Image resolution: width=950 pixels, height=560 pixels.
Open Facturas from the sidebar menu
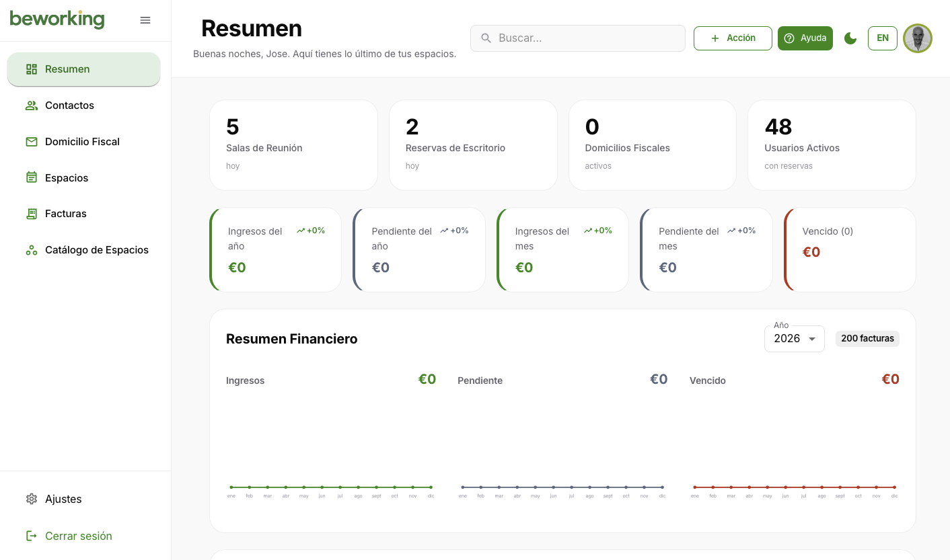pyautogui.click(x=66, y=214)
